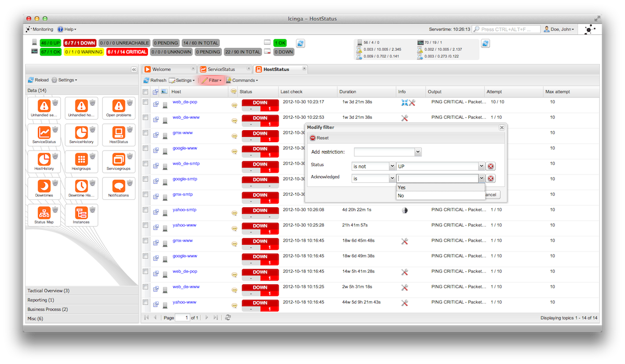Collapse the left sidebar panel
This screenshot has width=625, height=364.
(x=134, y=69)
